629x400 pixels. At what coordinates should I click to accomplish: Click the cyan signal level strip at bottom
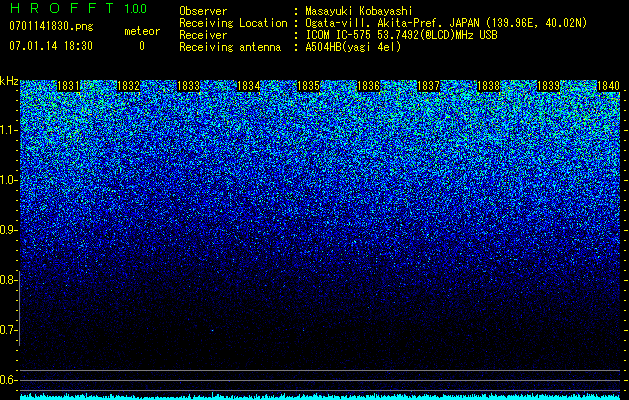(x=321, y=397)
